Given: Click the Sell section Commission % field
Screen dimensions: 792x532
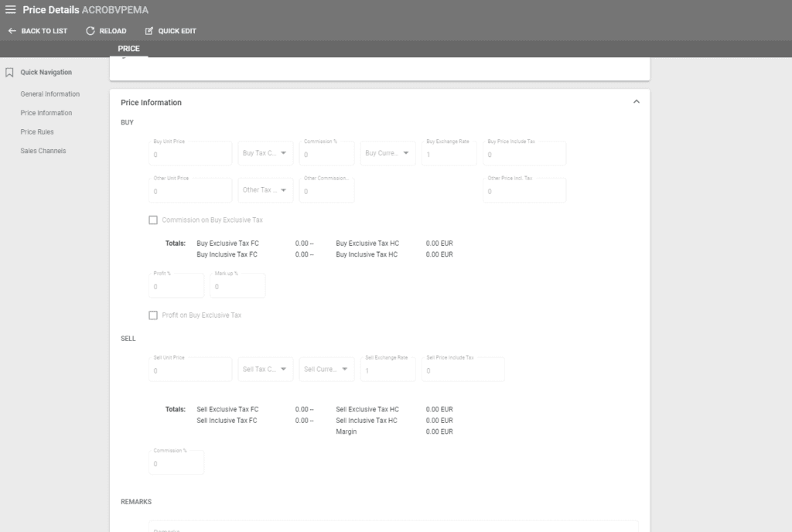Looking at the screenshot, I should (x=176, y=462).
